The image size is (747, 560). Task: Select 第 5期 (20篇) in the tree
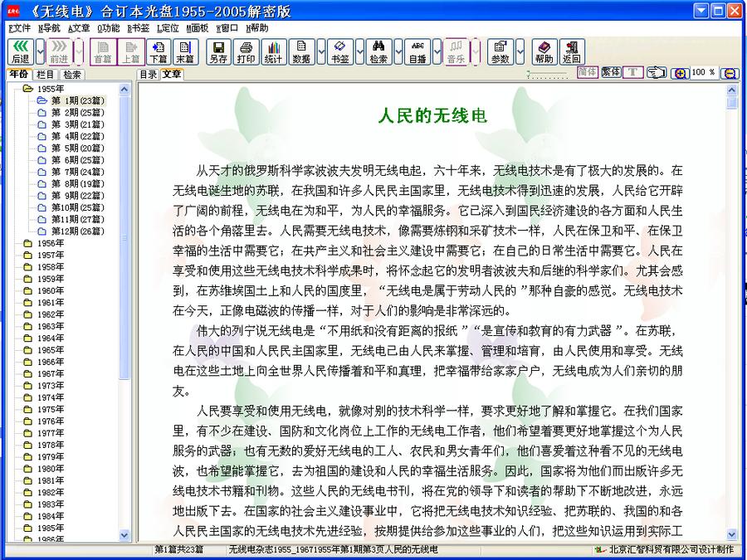point(78,149)
